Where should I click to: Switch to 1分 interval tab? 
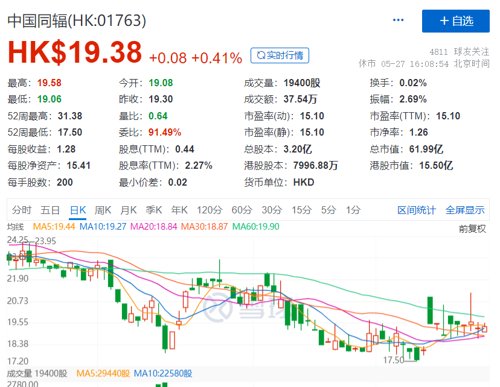(353, 210)
